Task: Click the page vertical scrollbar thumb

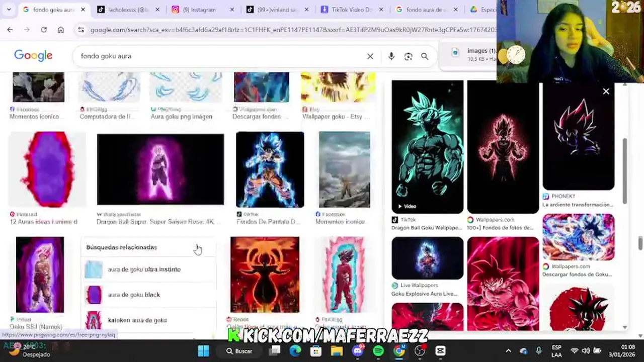Action: [640, 242]
